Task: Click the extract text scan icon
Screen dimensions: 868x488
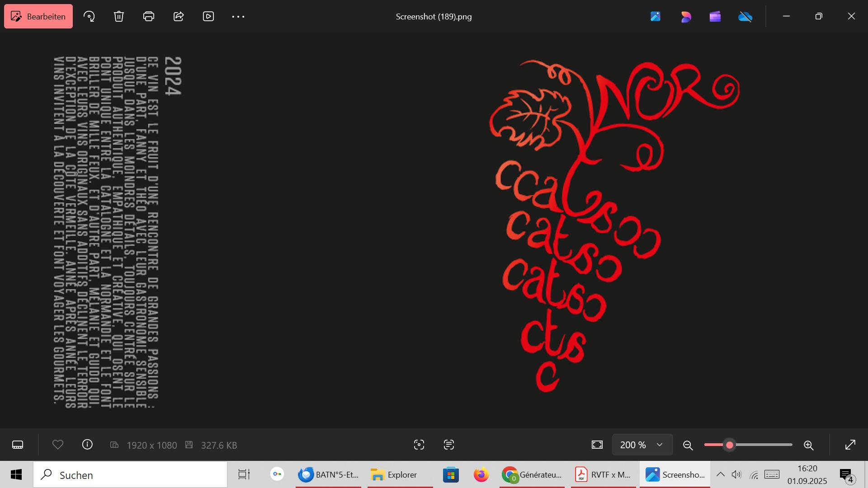Action: [449, 445]
